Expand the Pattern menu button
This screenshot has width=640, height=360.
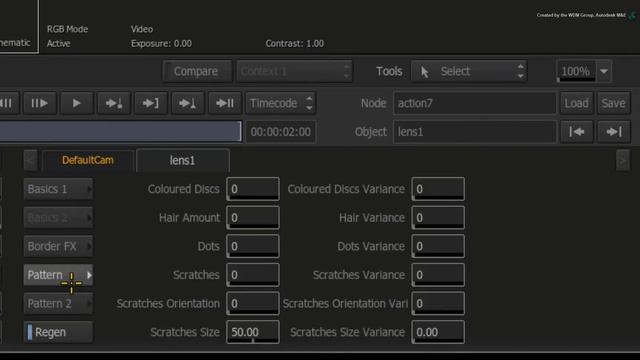click(58, 275)
